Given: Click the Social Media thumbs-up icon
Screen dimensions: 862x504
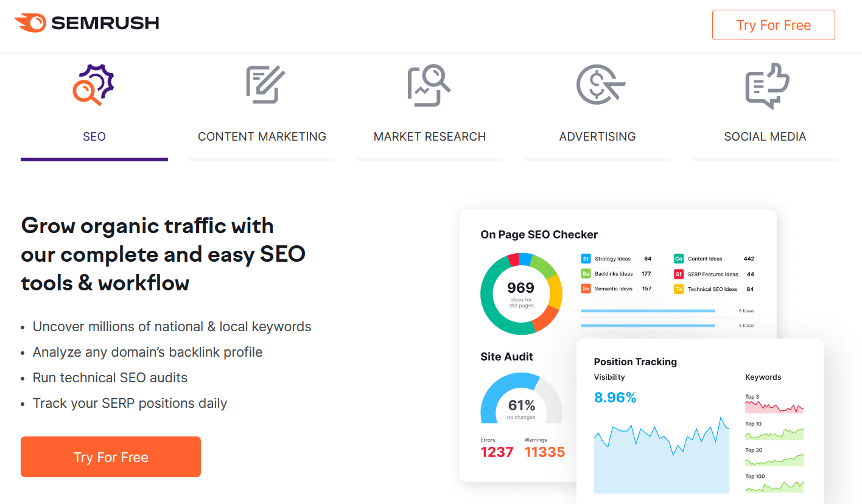Looking at the screenshot, I should click(766, 86).
